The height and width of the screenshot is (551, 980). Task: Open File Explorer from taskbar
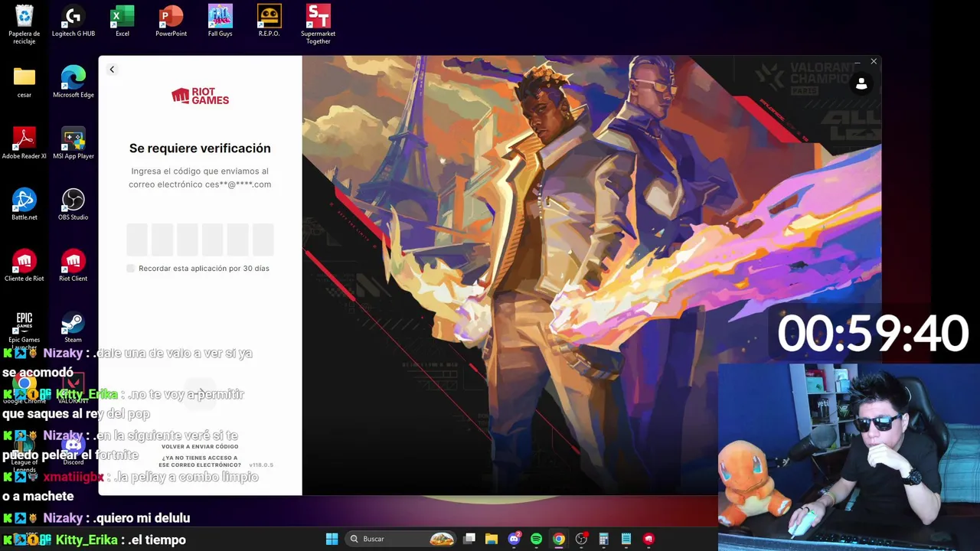[x=492, y=539]
